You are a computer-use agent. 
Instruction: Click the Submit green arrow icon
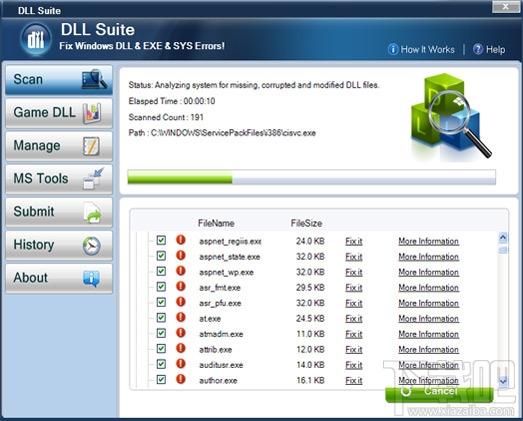(x=93, y=212)
